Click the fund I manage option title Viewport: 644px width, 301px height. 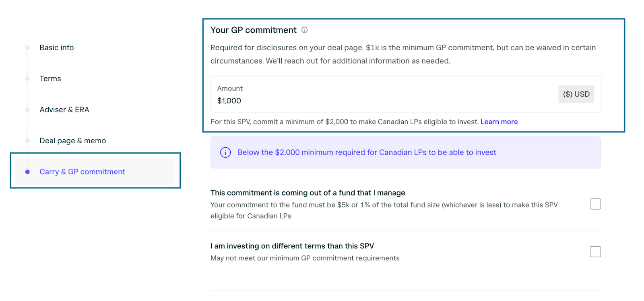coord(308,193)
